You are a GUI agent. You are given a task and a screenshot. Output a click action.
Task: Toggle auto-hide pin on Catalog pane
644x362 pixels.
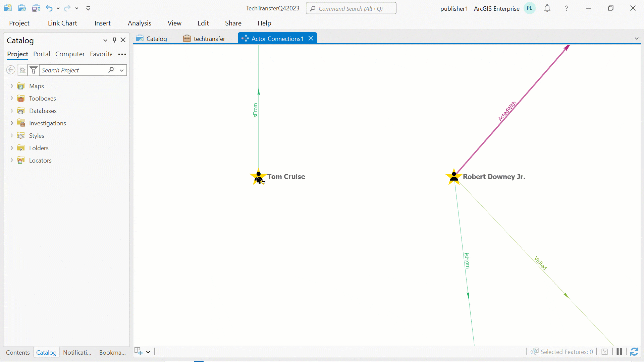[114, 40]
